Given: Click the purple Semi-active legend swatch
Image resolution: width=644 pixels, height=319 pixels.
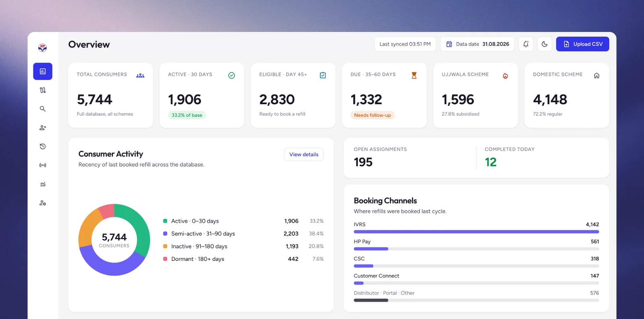Looking at the screenshot, I should [165, 234].
